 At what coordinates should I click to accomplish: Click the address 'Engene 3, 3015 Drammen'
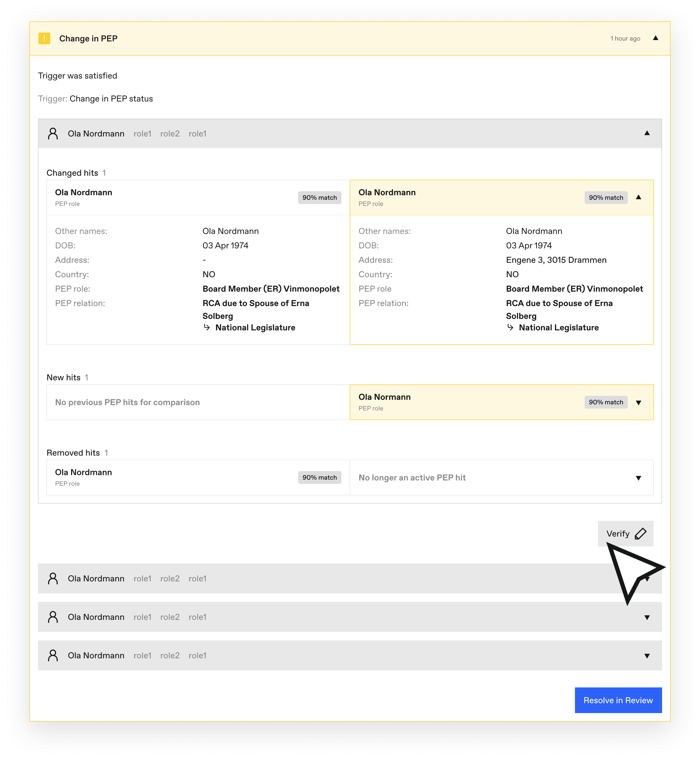[x=556, y=260]
